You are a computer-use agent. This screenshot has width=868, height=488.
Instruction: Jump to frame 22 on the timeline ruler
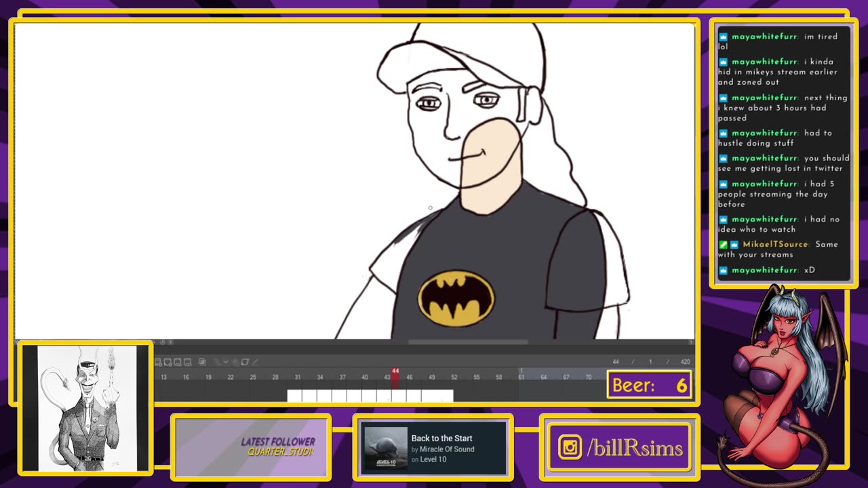pos(231,377)
